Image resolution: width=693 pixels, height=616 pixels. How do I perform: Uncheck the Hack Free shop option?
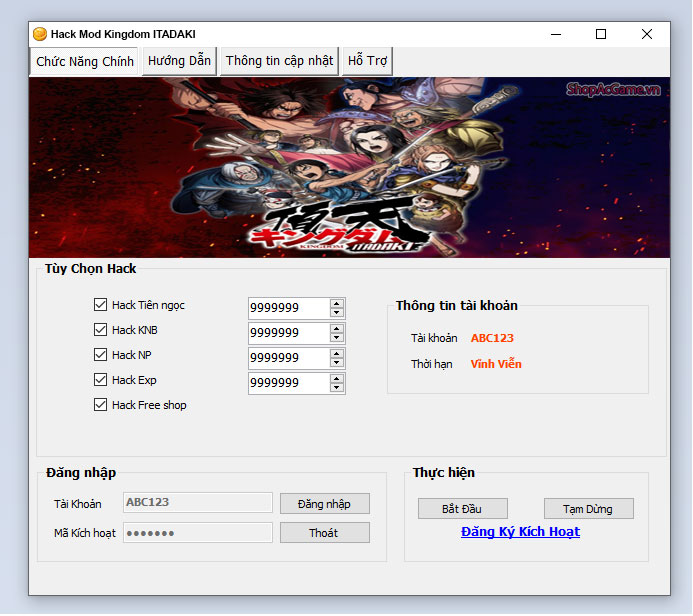[x=100, y=405]
